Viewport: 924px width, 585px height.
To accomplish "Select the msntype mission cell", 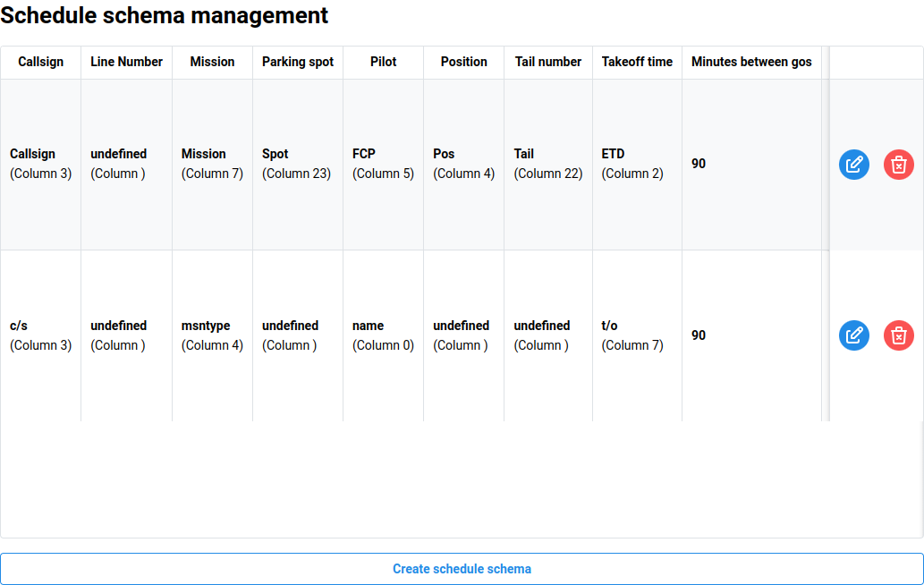I will [212, 335].
